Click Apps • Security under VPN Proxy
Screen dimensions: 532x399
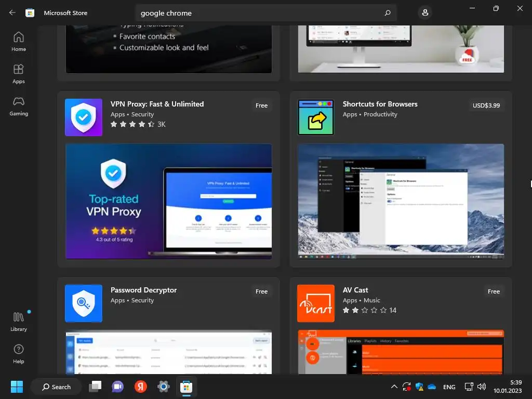(132, 114)
